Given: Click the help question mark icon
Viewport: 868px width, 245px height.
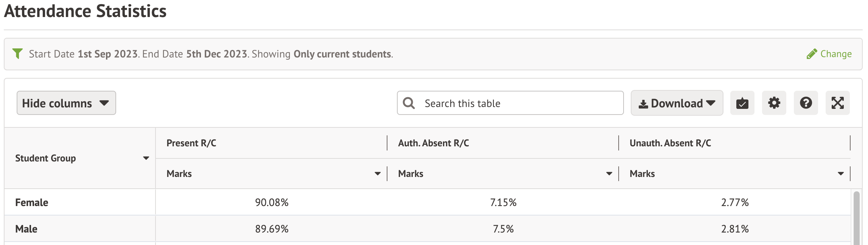Looking at the screenshot, I should tap(806, 103).
